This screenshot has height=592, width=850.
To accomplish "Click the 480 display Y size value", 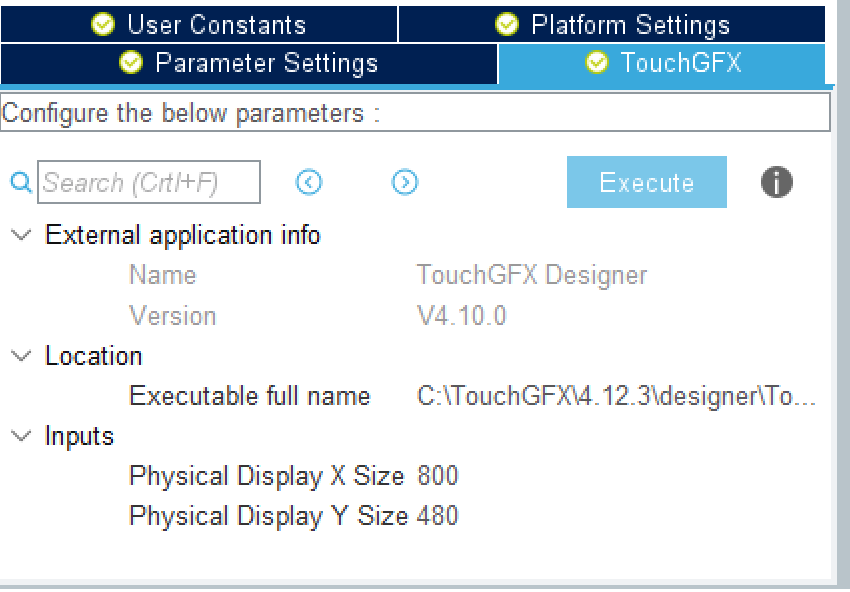I will point(437,516).
